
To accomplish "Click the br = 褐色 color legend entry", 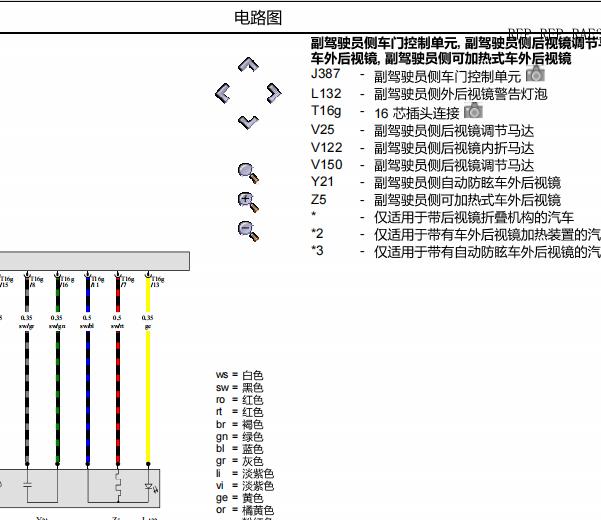I will [239, 424].
